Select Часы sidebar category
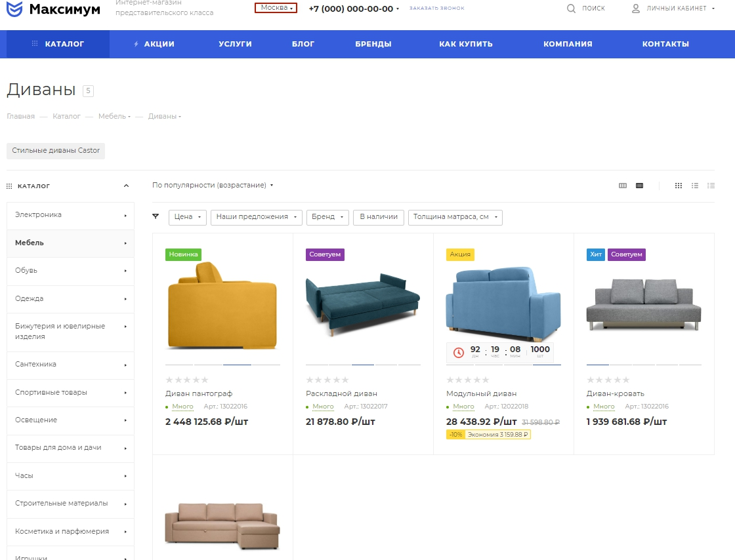 pyautogui.click(x=70, y=475)
